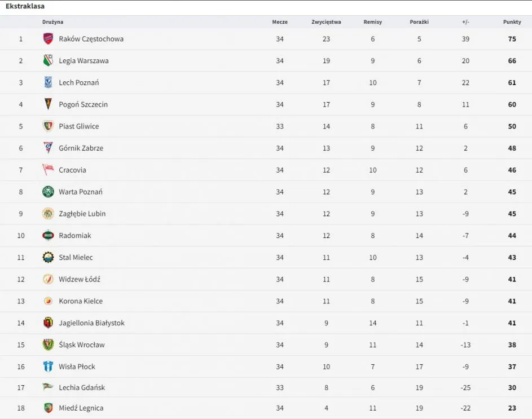Click the Pogoń Szczecin club crest
The width and height of the screenshot is (532, 419).
click(x=48, y=104)
